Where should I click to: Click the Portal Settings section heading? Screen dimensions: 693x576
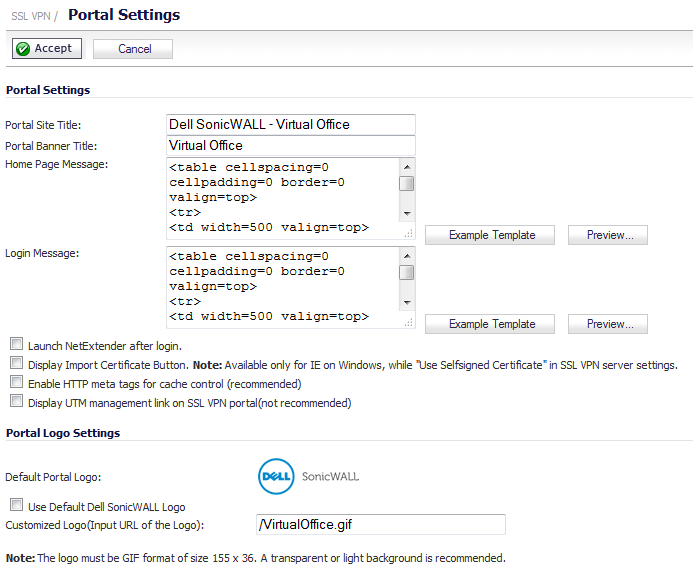48,90
